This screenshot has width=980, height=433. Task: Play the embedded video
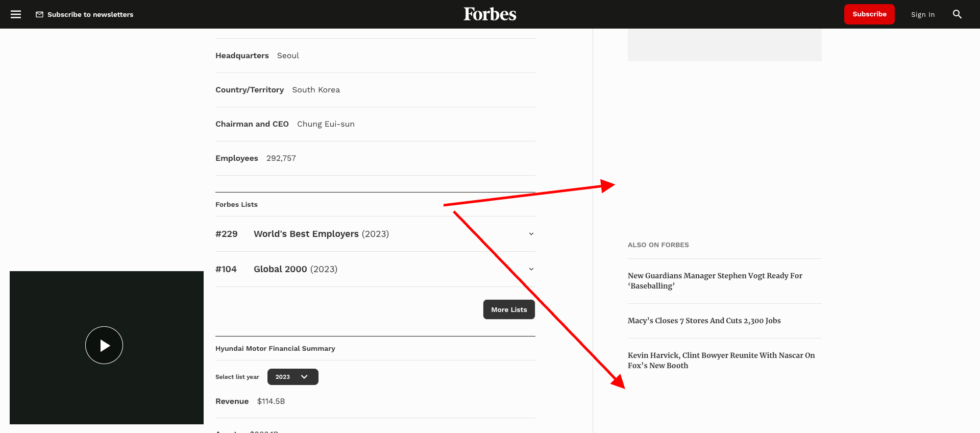tap(104, 345)
